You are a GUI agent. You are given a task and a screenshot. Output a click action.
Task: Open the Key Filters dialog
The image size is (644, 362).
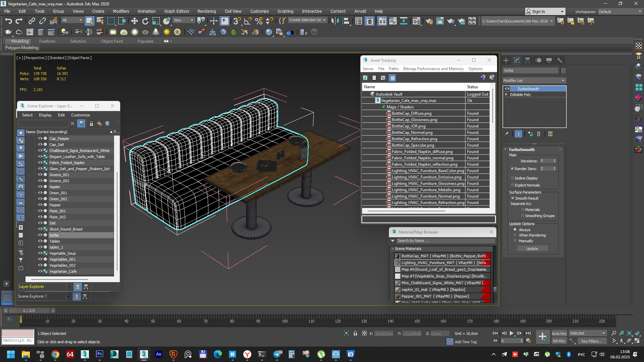(592, 341)
